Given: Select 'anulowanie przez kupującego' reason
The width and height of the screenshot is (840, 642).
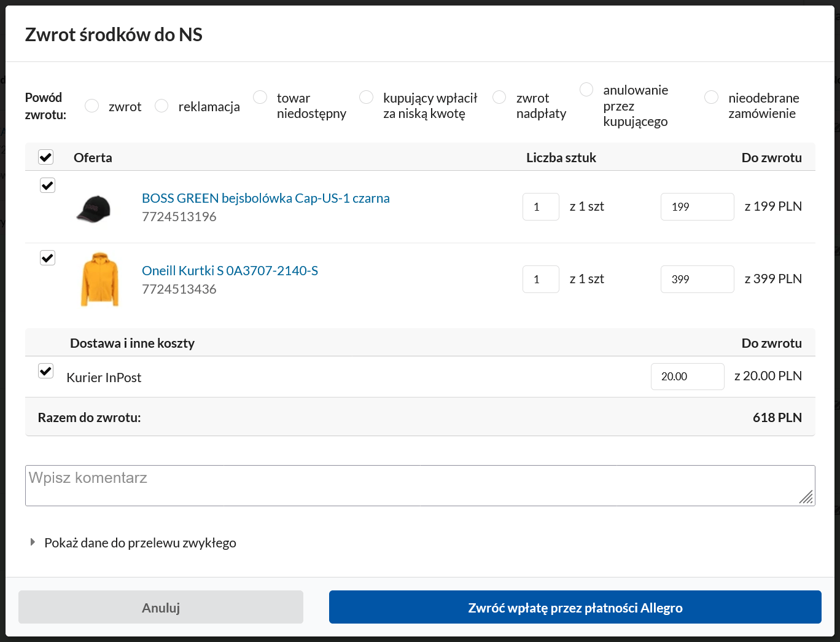Looking at the screenshot, I should click(586, 90).
